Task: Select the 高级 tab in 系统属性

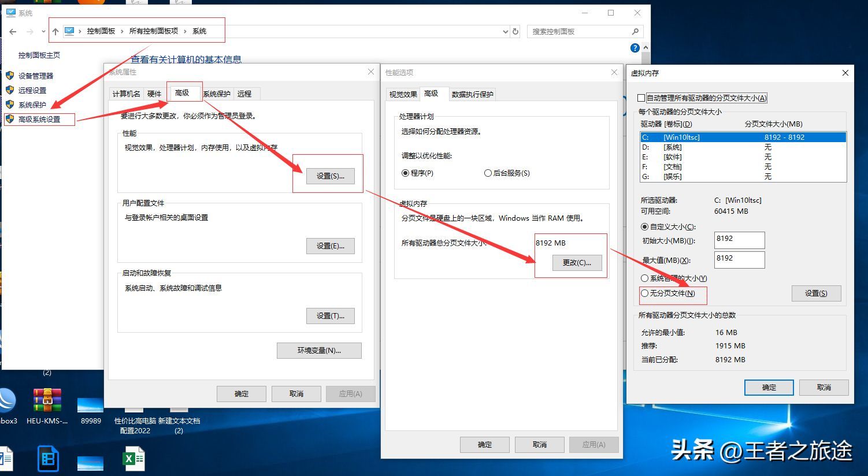Action: (x=182, y=92)
